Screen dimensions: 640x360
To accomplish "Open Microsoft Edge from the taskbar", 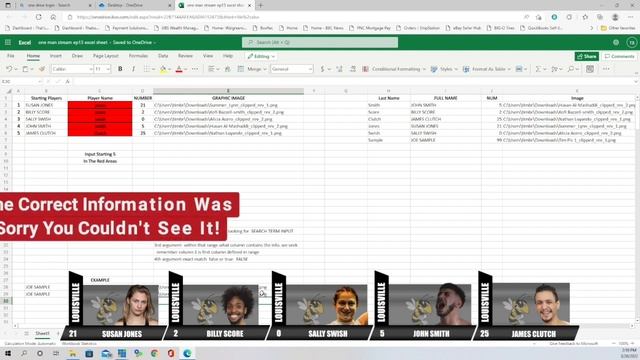I will coord(187,353).
